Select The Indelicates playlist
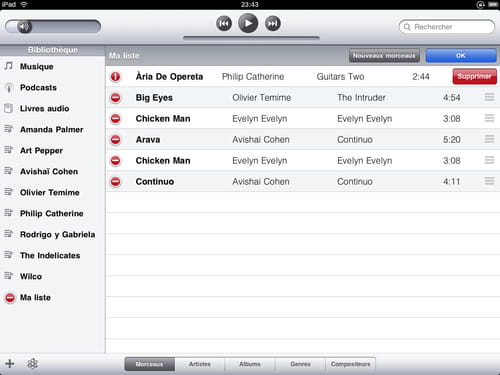 click(x=52, y=256)
